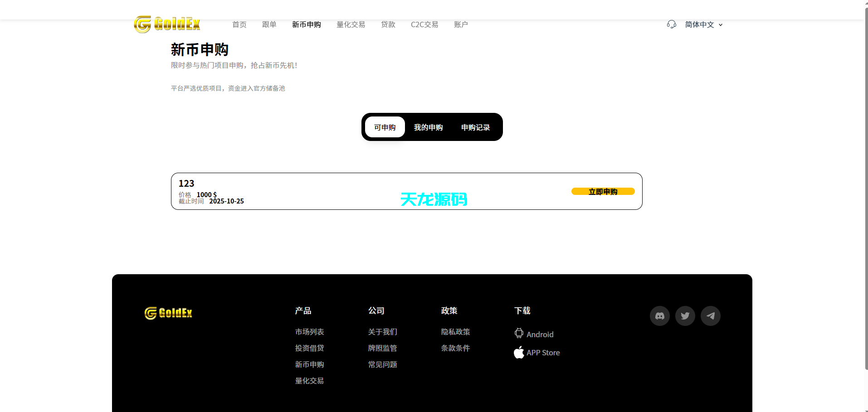868x412 pixels.
Task: Open Telegram from the footer icon
Action: (x=710, y=315)
